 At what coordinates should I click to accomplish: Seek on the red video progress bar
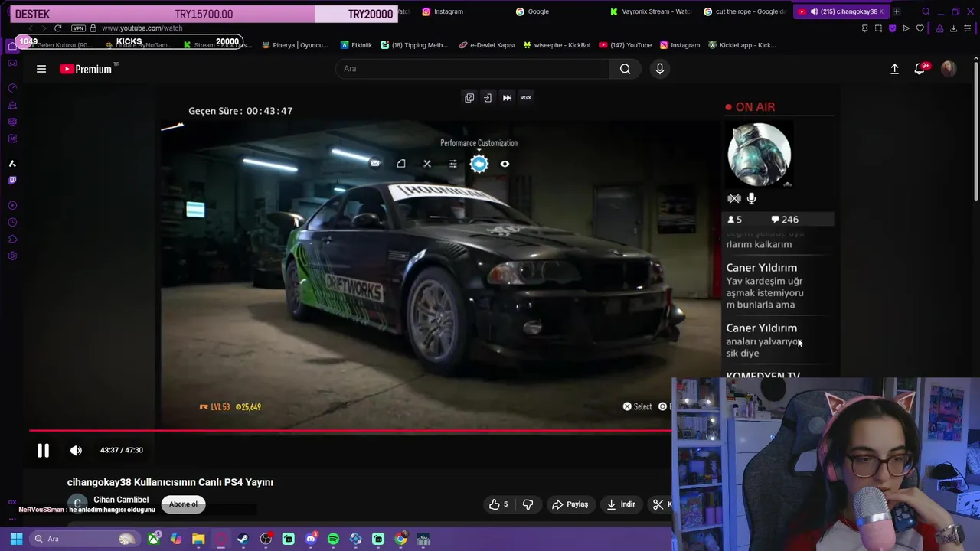point(350,431)
